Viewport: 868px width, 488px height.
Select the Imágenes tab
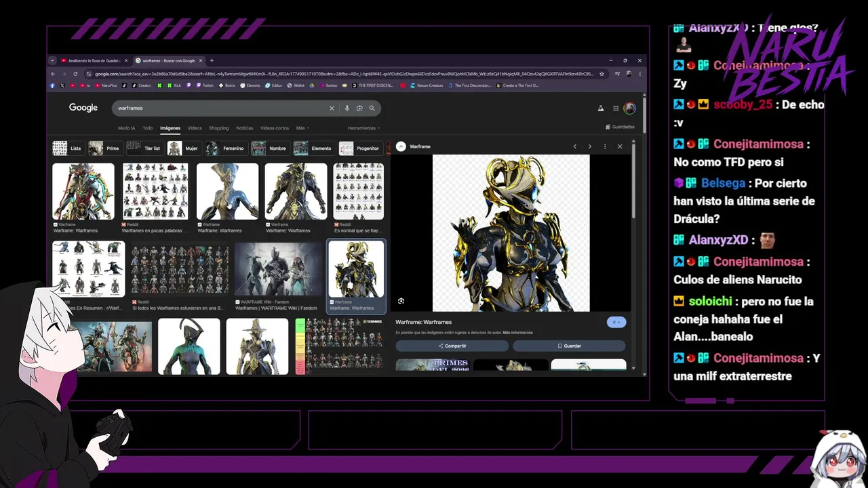[x=170, y=128]
